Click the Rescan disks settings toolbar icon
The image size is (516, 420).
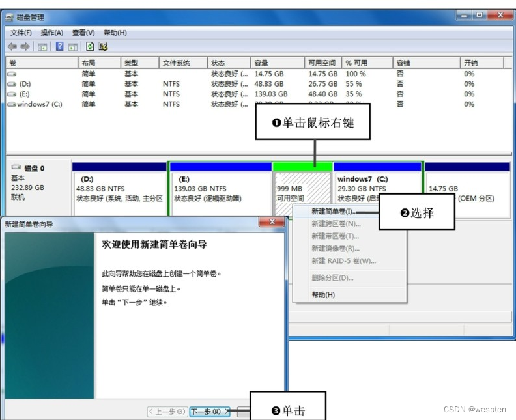click(x=104, y=46)
